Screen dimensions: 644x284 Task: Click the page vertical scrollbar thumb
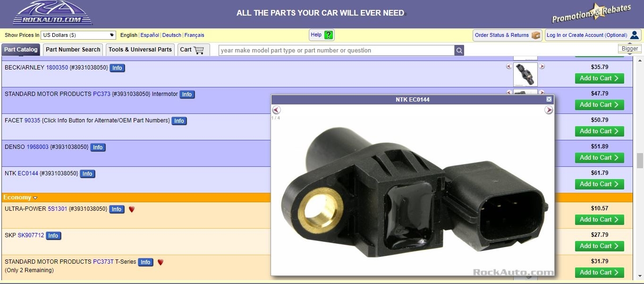point(640,161)
